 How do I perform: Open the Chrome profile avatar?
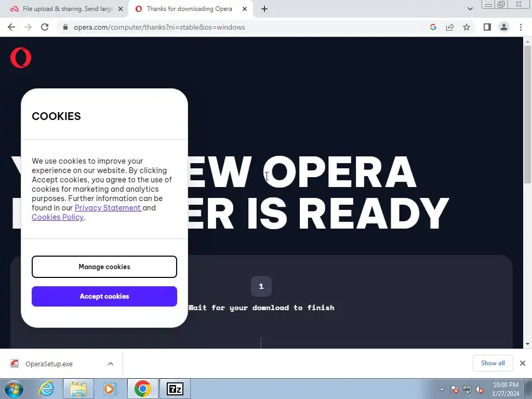point(504,27)
